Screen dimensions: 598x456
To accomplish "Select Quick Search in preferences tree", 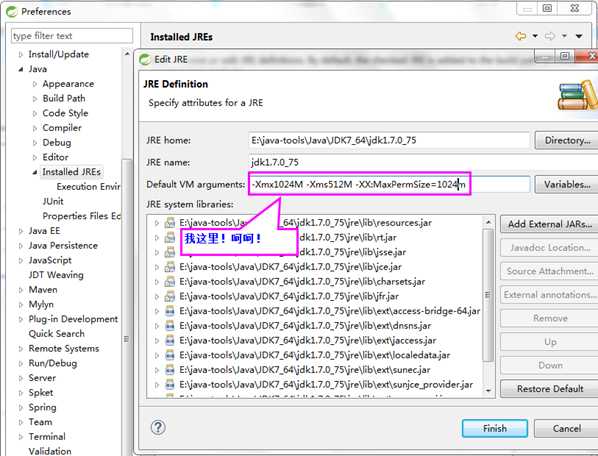I will (56, 334).
